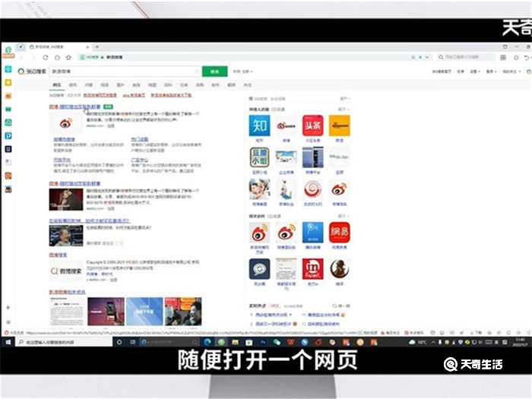Open the red 网易 tile

pos(339,233)
